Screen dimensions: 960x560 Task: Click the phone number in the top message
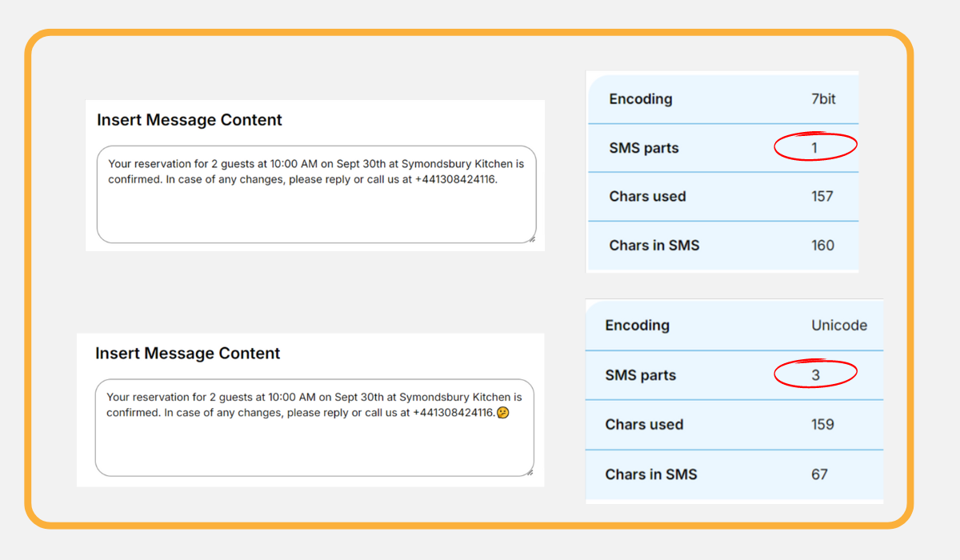pyautogui.click(x=455, y=179)
